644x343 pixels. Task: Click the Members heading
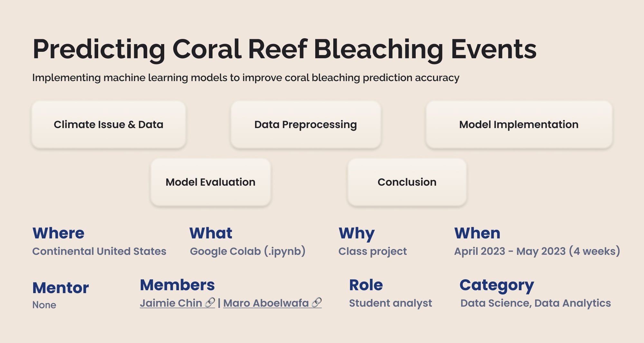[177, 285]
